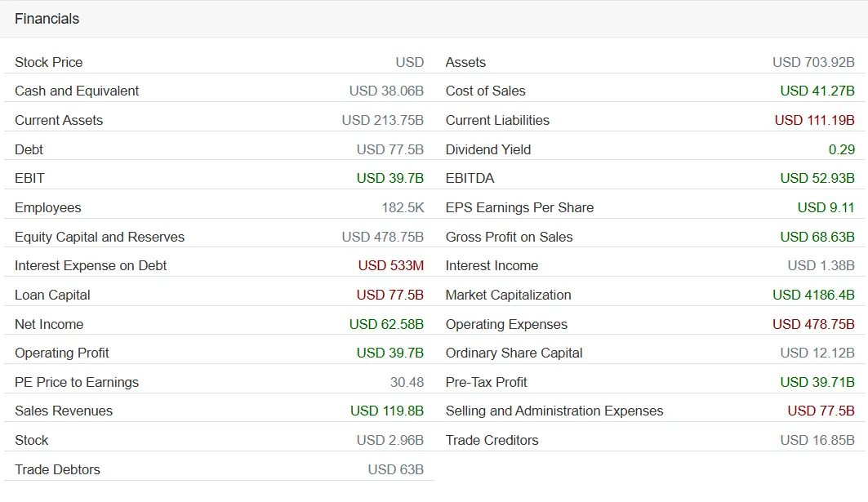This screenshot has height=502, width=868.
Task: Click the Trade Creditors label
Action: [x=492, y=440]
